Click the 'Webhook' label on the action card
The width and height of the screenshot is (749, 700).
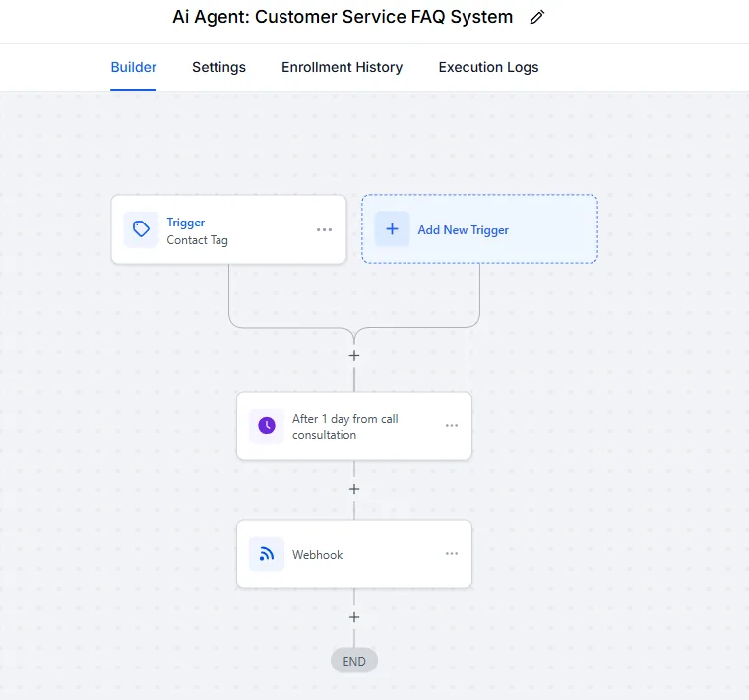317,554
